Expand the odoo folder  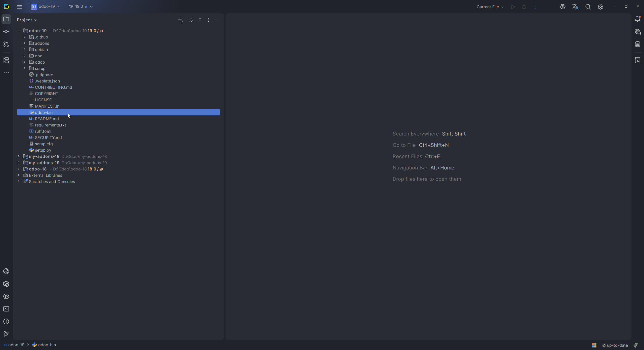click(x=25, y=62)
